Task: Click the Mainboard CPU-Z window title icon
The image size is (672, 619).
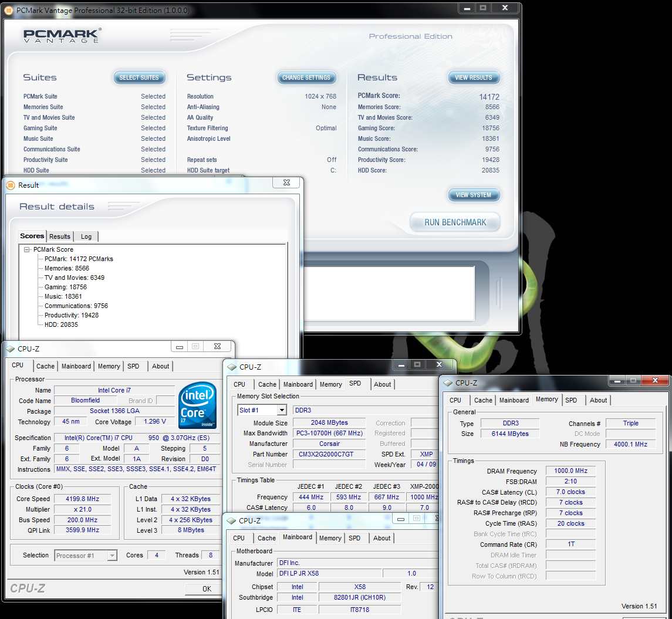Action: tap(231, 520)
